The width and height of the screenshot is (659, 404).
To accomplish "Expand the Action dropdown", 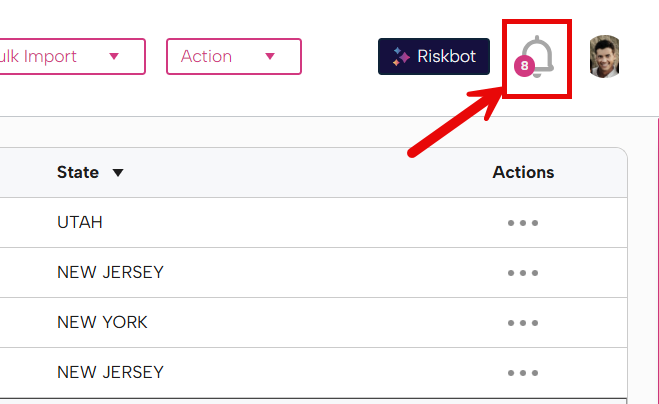I will point(233,56).
